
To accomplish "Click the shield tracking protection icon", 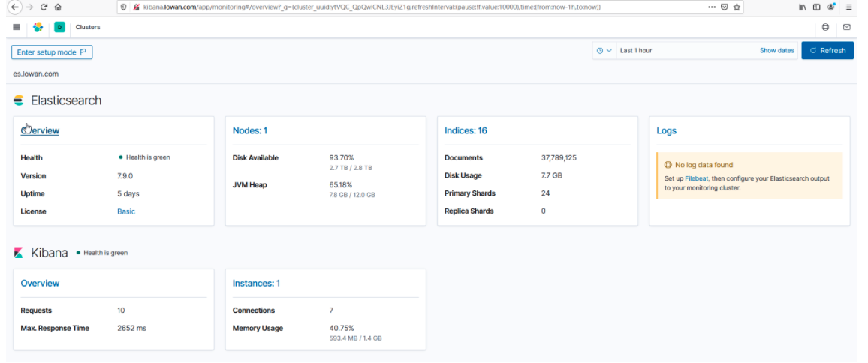I will coord(124,7).
